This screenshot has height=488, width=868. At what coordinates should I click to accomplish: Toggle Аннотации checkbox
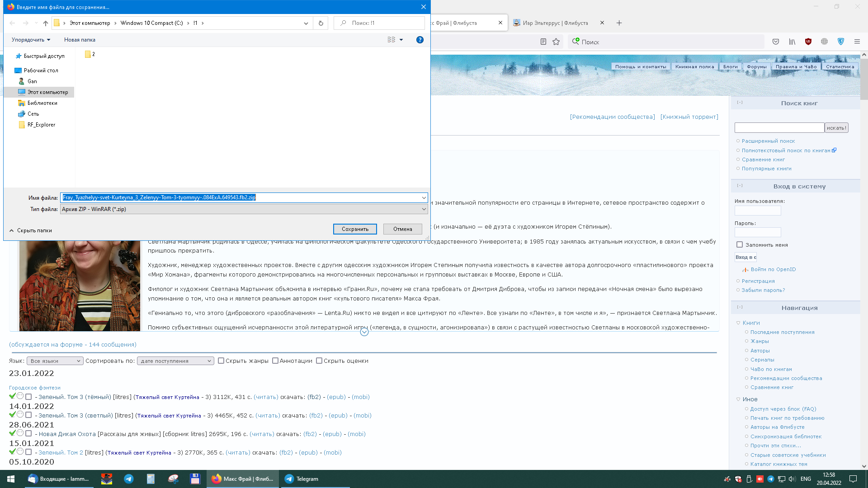pyautogui.click(x=275, y=361)
